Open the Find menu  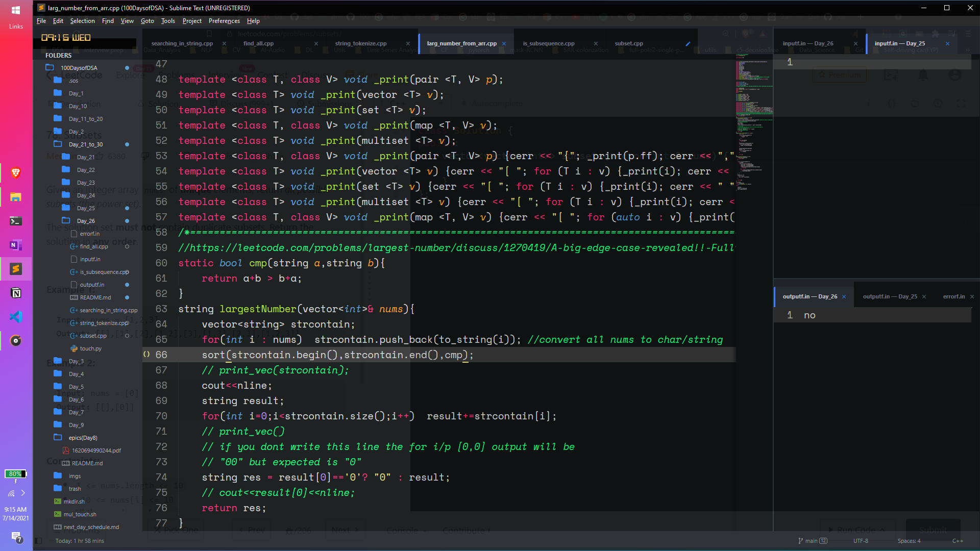point(108,21)
